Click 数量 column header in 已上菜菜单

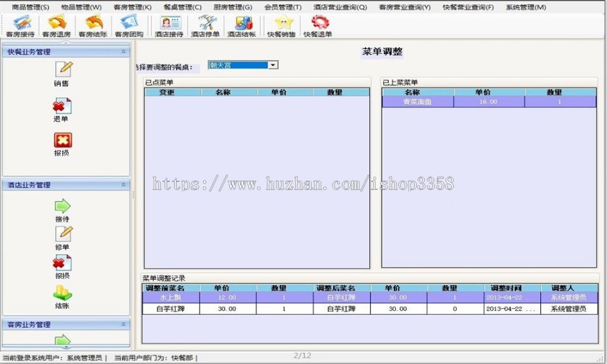click(560, 92)
